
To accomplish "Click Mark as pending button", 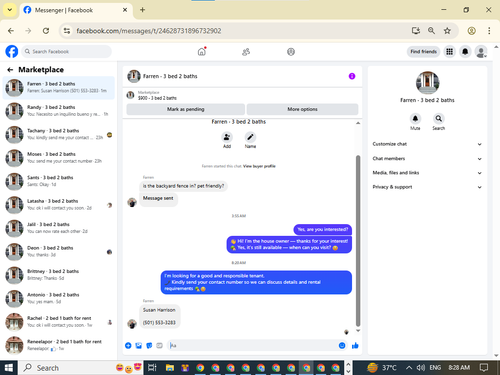I will click(186, 109).
